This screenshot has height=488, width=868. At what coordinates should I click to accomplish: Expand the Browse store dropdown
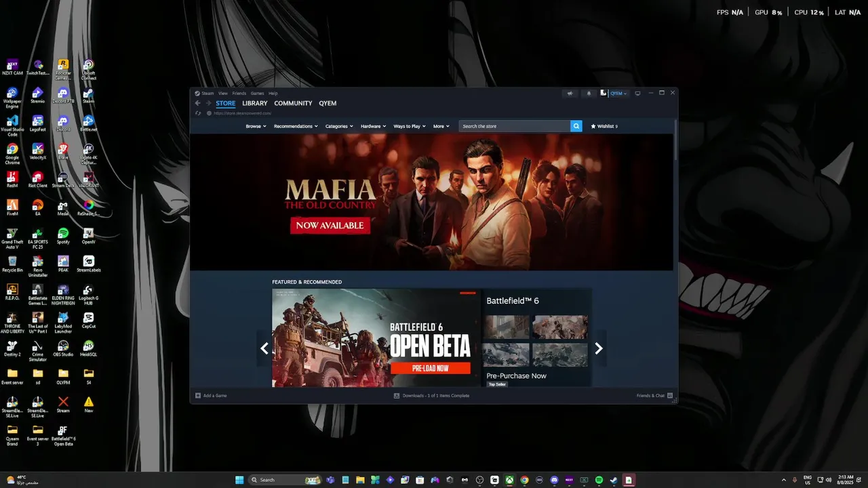256,126
